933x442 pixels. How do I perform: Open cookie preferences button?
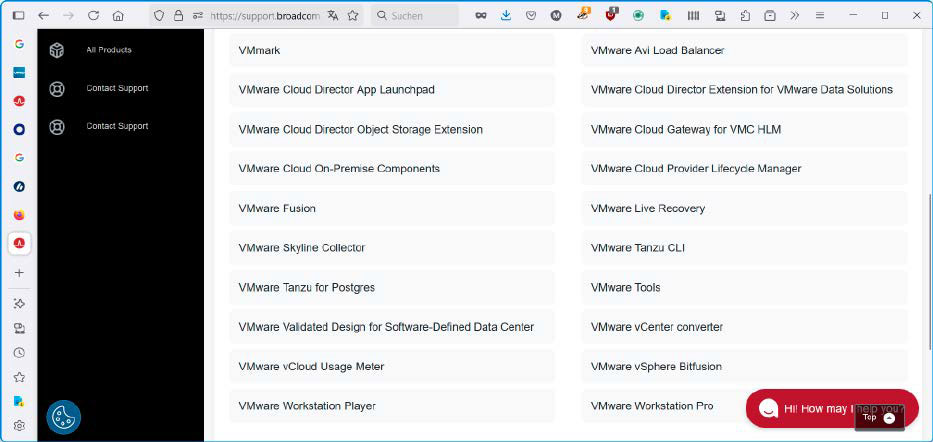(64, 417)
